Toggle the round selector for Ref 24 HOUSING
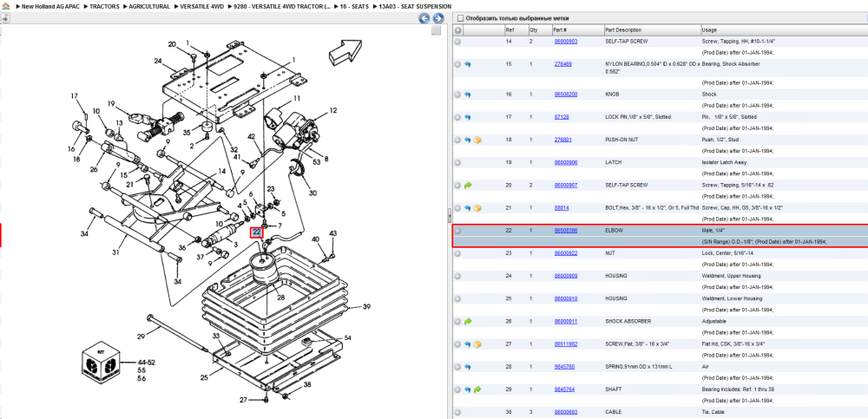Image resolution: width=868 pixels, height=419 pixels. click(457, 276)
